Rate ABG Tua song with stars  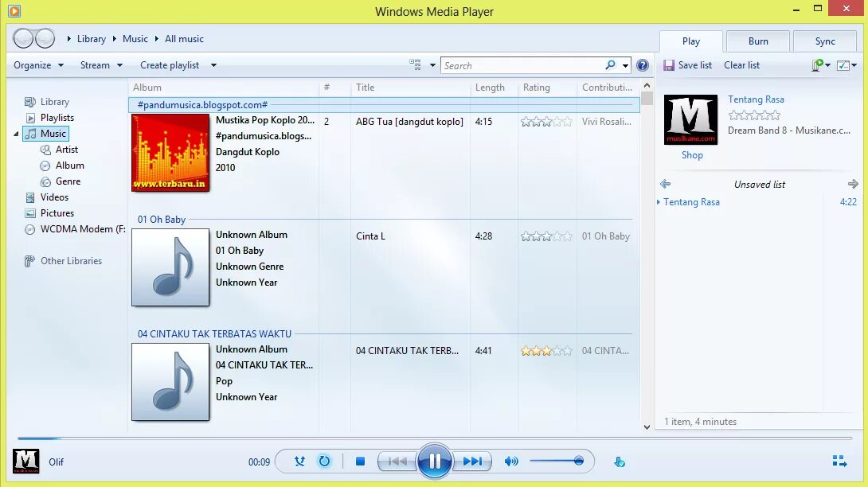tap(546, 122)
